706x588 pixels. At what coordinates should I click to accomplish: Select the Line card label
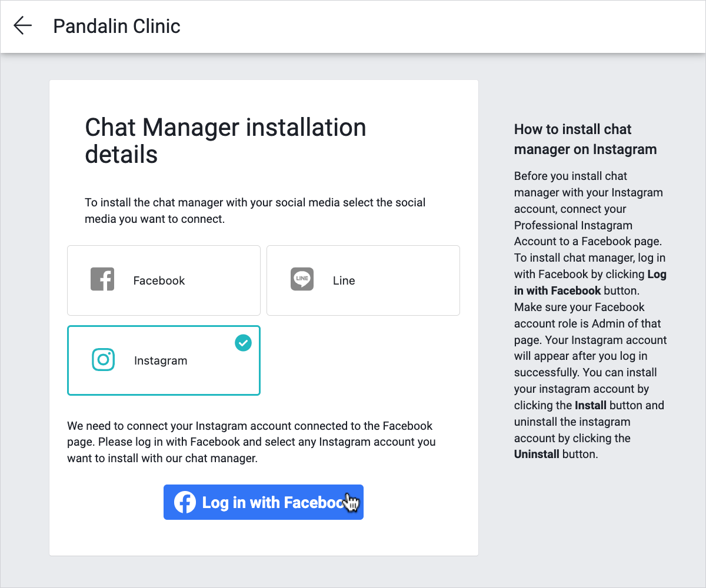[344, 280]
